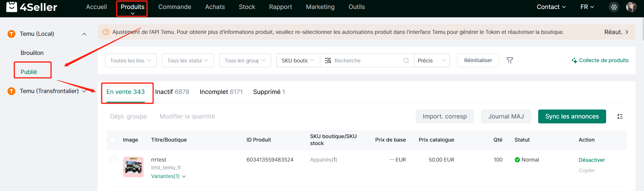Image resolution: width=644 pixels, height=191 pixels.
Task: Open the rrrtest product thumbnail
Action: point(133,167)
